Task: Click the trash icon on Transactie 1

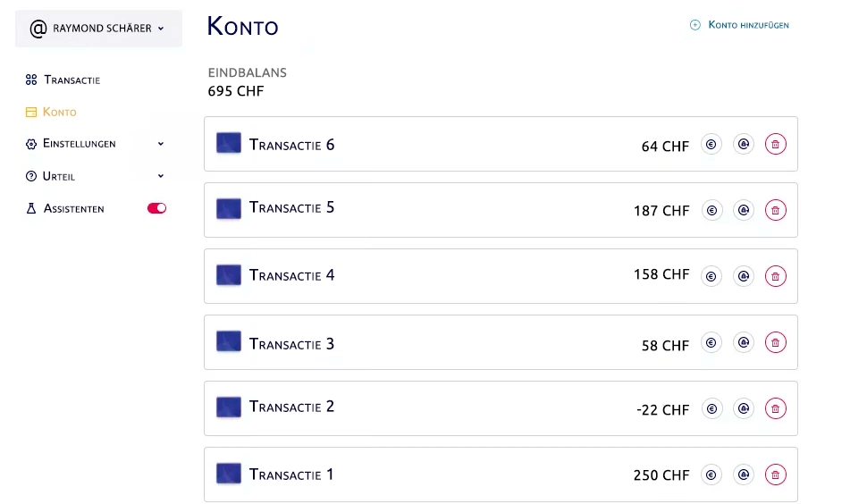Action: pyautogui.click(x=775, y=475)
